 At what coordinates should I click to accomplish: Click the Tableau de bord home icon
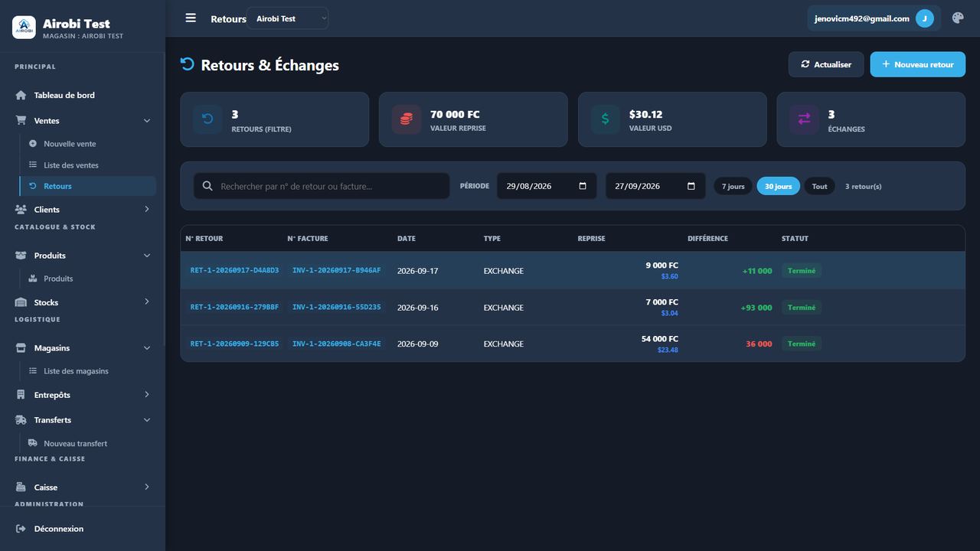pyautogui.click(x=21, y=95)
